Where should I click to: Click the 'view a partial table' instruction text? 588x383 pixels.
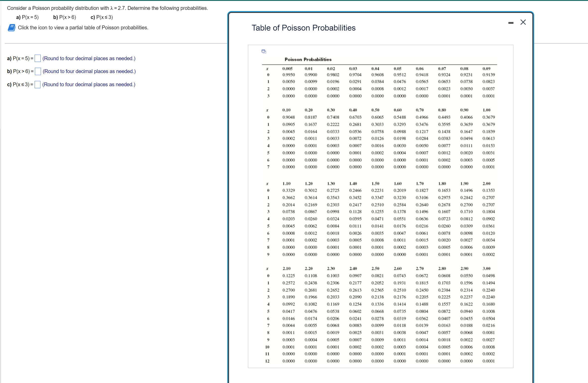pos(83,28)
